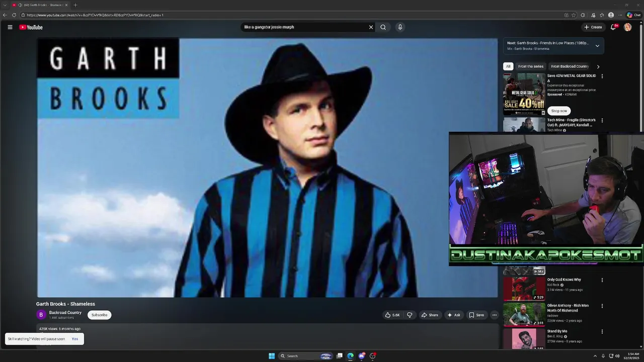Image resolution: width=644 pixels, height=362 pixels.
Task: Expand the Next up mix playlist panel
Action: [597, 46]
